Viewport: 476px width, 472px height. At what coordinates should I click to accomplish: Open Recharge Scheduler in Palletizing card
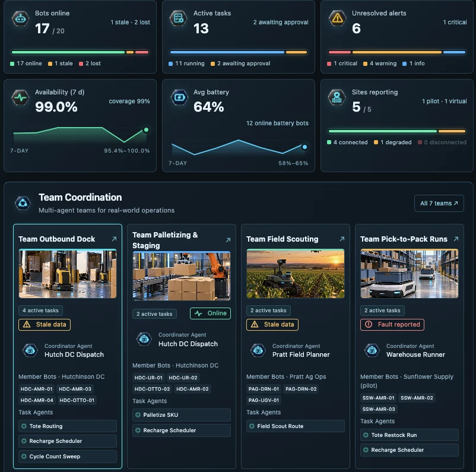pos(181,430)
